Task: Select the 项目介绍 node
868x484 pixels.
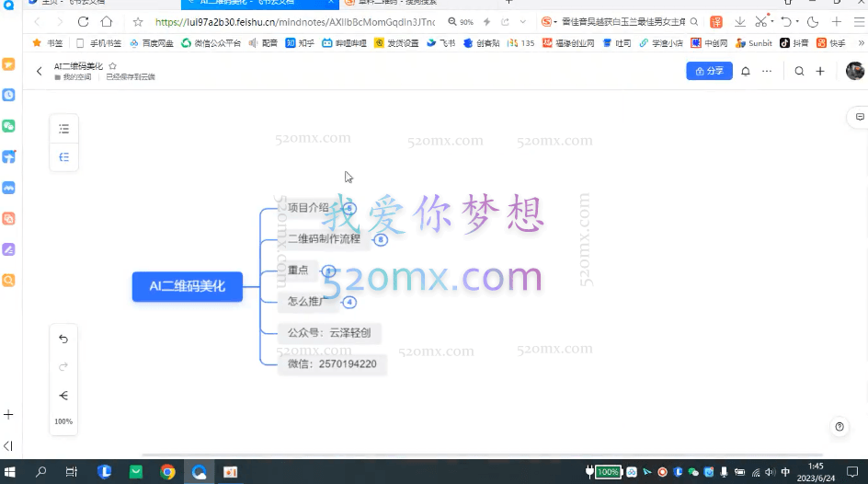Action: [x=308, y=208]
